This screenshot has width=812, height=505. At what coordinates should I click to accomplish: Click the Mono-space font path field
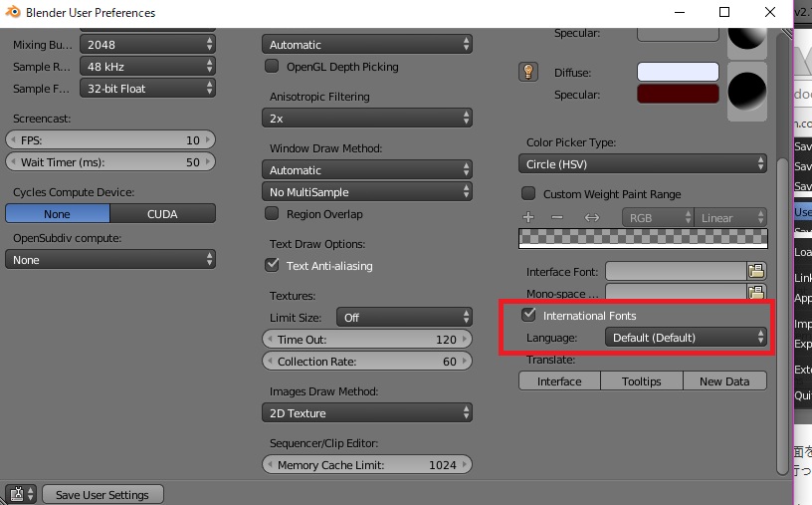677,292
